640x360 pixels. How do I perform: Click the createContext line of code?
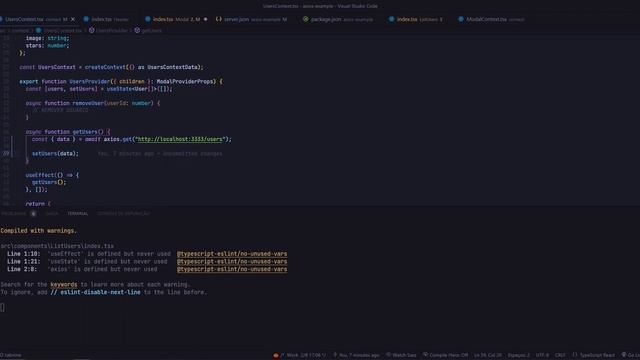pyautogui.click(x=111, y=67)
